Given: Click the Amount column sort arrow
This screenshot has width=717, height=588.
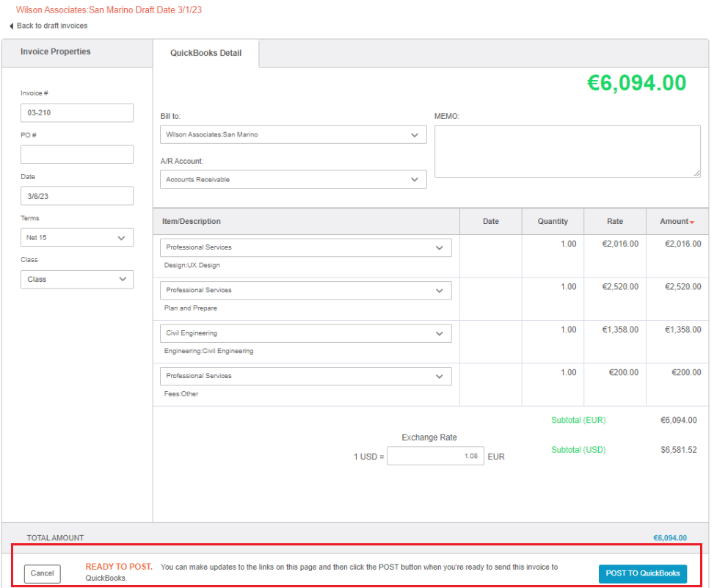Looking at the screenshot, I should point(692,222).
